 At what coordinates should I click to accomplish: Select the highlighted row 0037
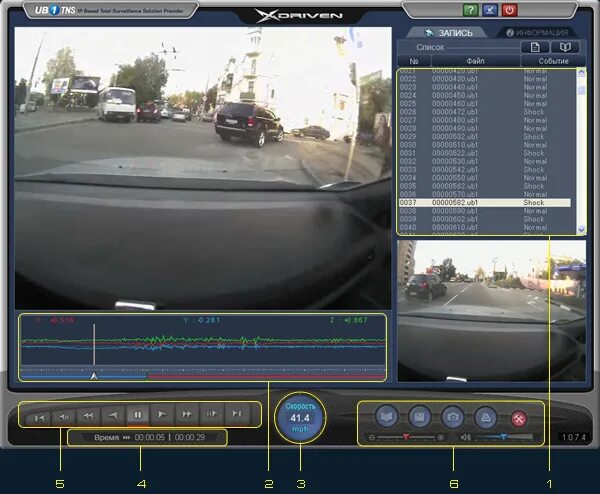(x=485, y=203)
